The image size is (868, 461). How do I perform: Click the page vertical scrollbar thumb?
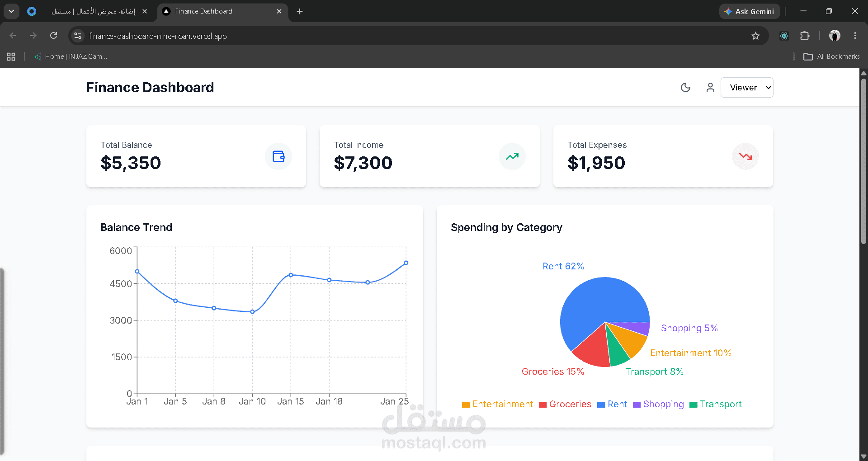864,161
